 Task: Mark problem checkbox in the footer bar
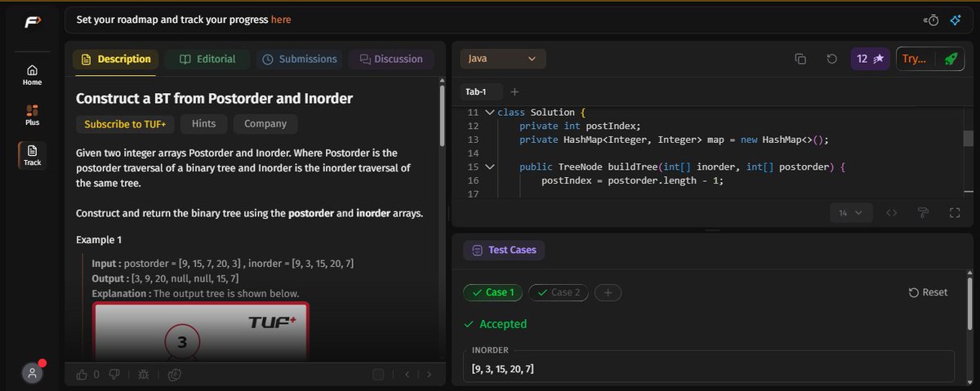point(377,375)
